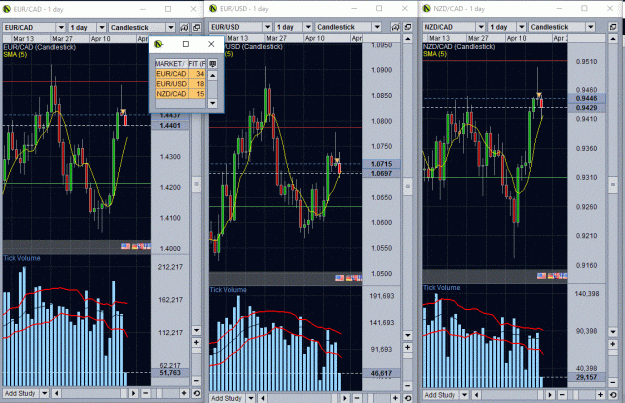The width and height of the screenshot is (625, 403).
Task: Click the signal marker arrow on EUR/CAD chart
Action: pos(123,112)
